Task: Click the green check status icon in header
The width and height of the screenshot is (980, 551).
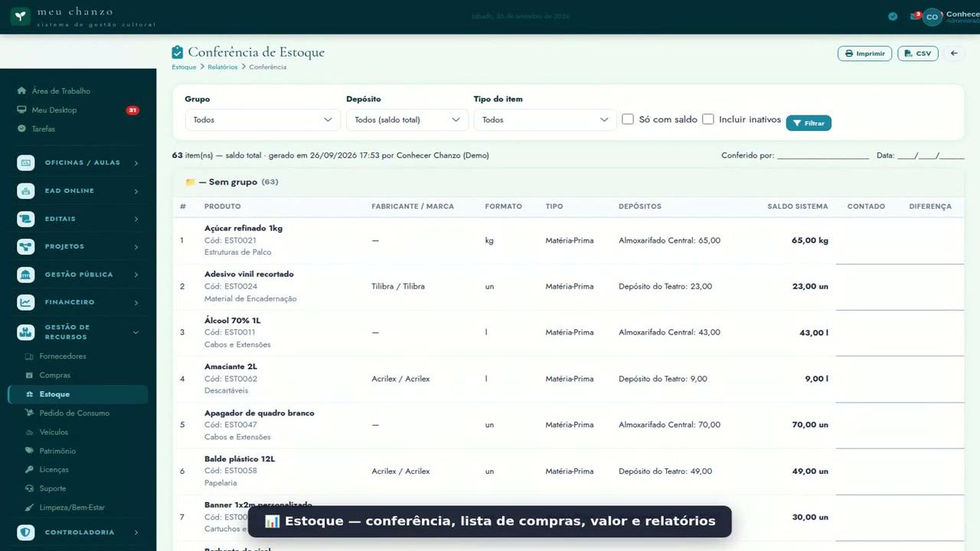Action: pos(893,16)
